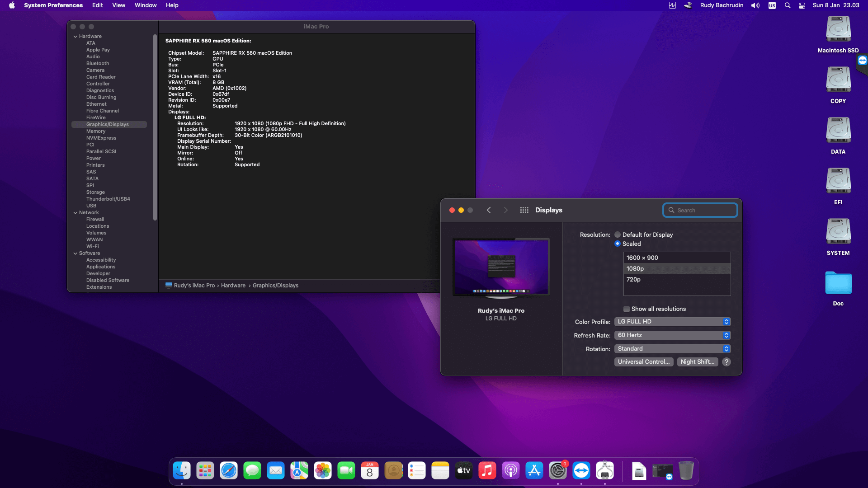Open Trash in the Dock
This screenshot has width=868, height=488.
click(686, 471)
